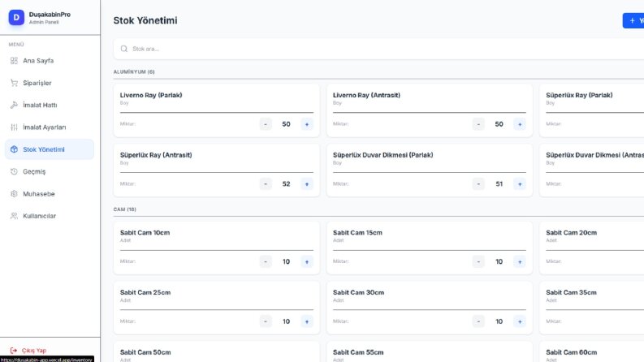Click the Kullanıcılar people icon
The width and height of the screenshot is (644, 362).
[x=14, y=216]
